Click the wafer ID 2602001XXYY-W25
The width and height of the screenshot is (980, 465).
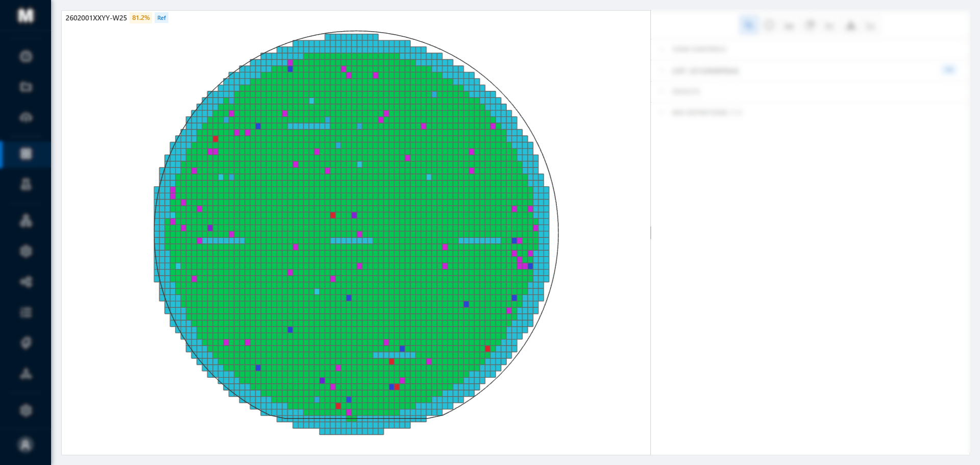tap(96, 18)
